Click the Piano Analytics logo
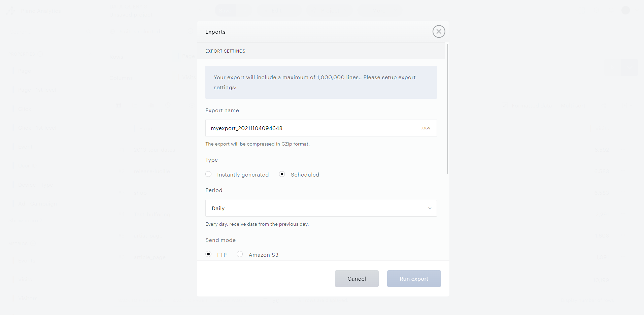The image size is (644, 315). 11,11
